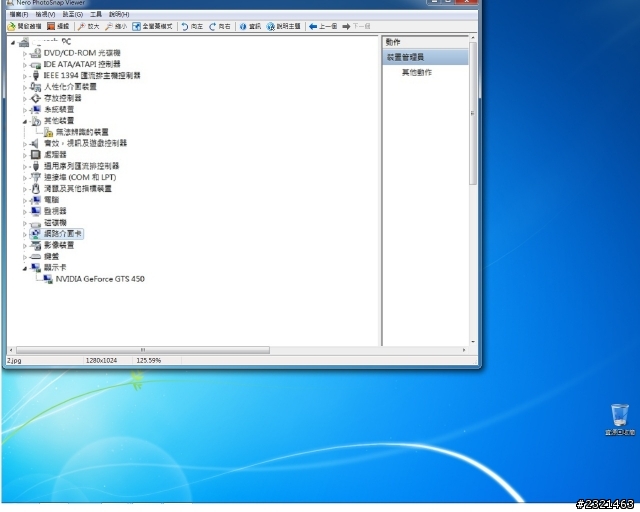The width and height of the screenshot is (640, 512).
Task: Click the IEEE 1394 plug icon
Action: [36, 76]
